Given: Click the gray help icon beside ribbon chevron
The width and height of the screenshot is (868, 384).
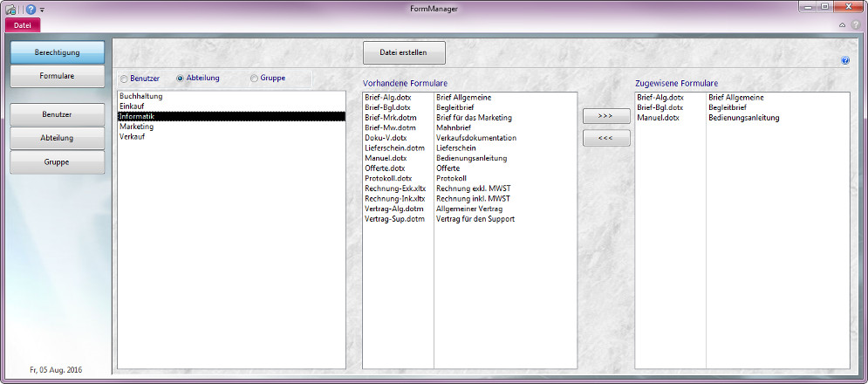Looking at the screenshot, I should [855, 25].
